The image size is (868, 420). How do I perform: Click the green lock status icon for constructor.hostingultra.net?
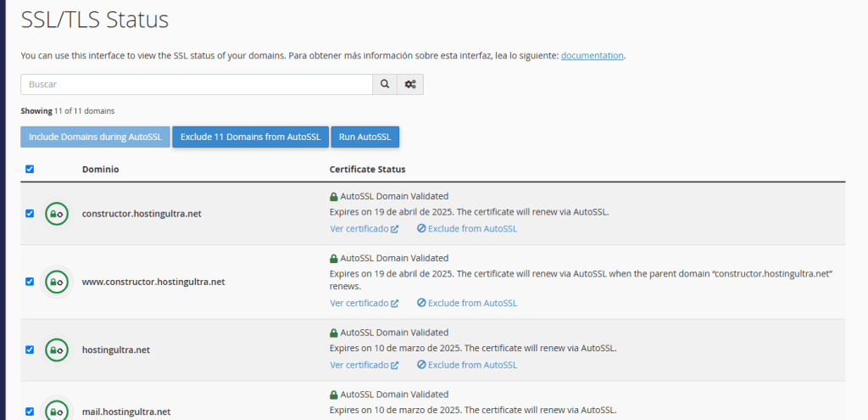point(57,213)
